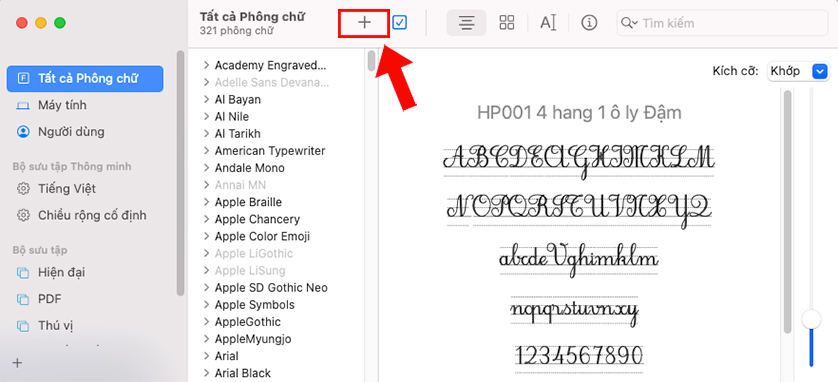Expand Apple Color Emoji font family
Viewport: 838px width, 382px height.
coord(206,236)
